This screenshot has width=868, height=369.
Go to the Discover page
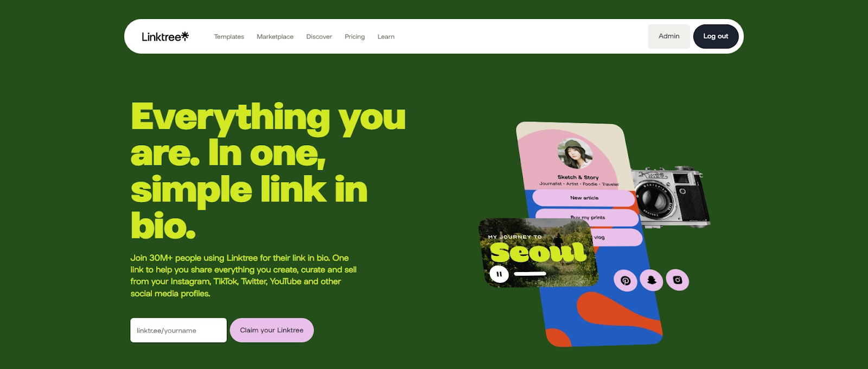tap(319, 37)
